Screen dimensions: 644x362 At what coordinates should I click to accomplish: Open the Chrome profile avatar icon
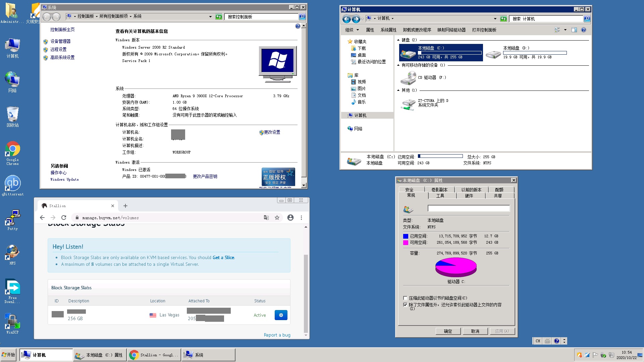click(x=290, y=218)
